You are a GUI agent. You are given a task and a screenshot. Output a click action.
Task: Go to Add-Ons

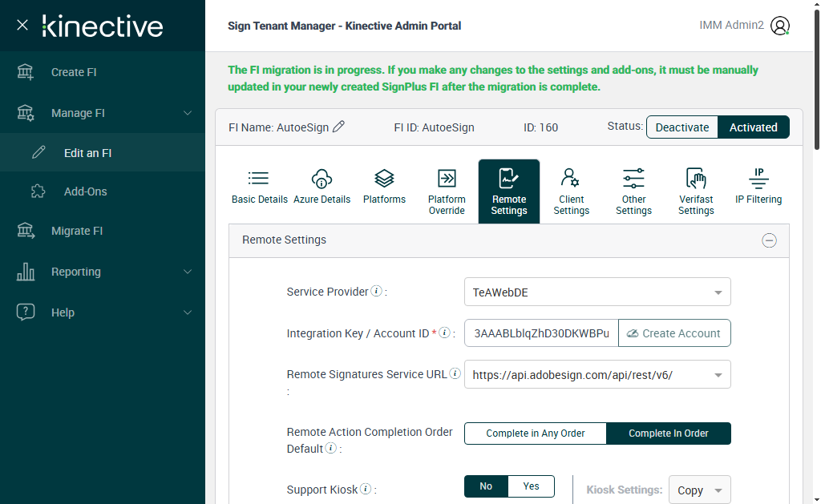coord(103,192)
